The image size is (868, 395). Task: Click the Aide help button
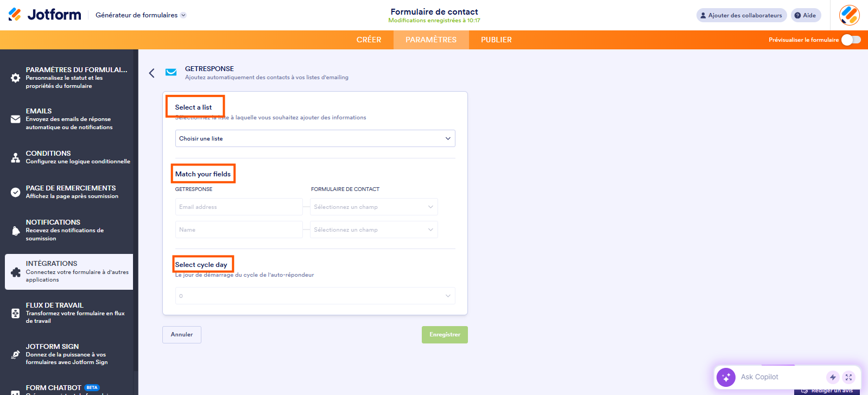click(806, 15)
